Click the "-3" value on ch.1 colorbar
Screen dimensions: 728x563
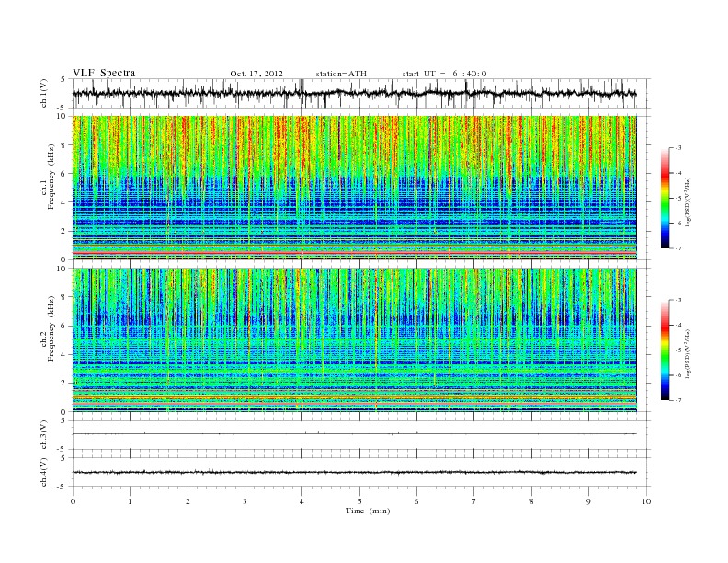pyautogui.click(x=678, y=148)
